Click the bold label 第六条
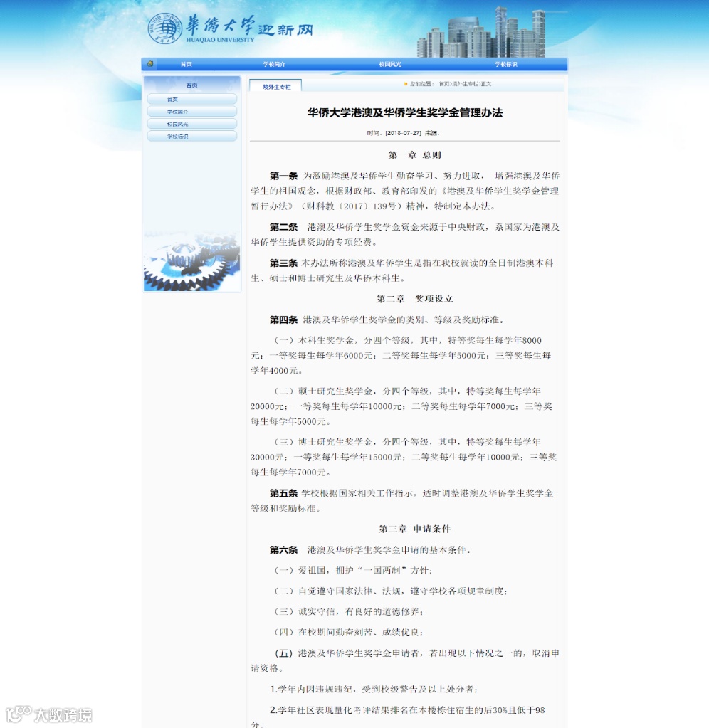The height and width of the screenshot is (728, 709). tap(283, 549)
